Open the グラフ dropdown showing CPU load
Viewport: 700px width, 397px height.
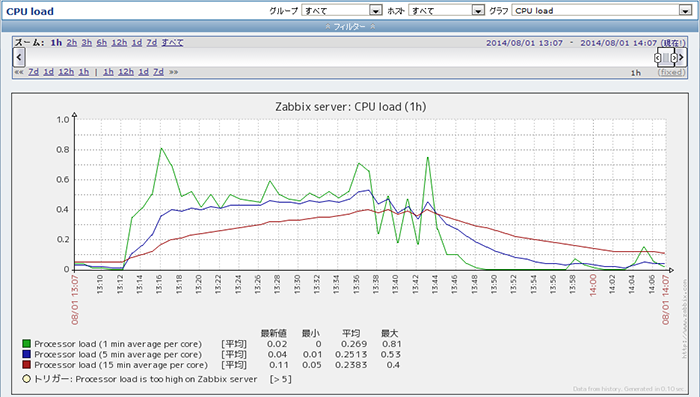(x=602, y=10)
